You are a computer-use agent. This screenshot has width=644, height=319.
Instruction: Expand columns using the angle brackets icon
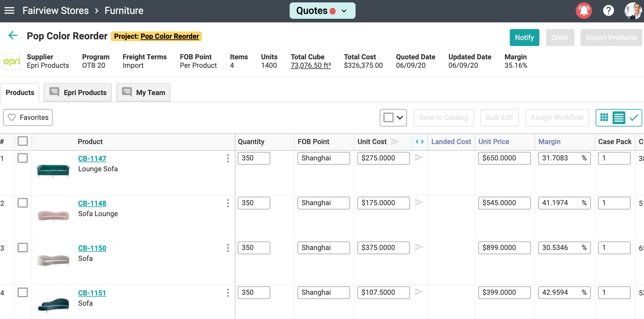(419, 142)
